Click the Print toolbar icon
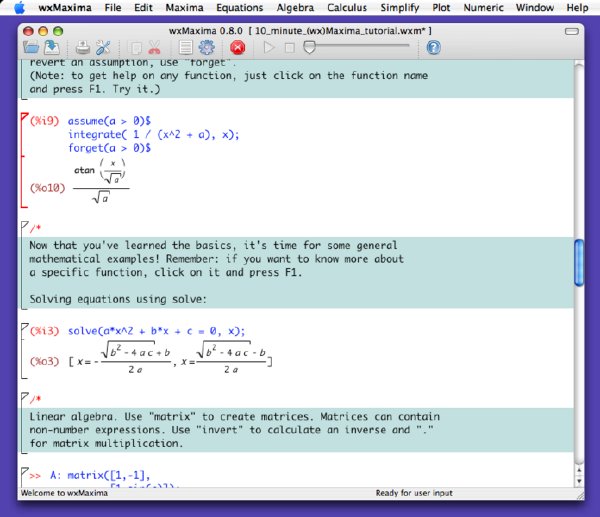600x517 pixels. pos(82,48)
